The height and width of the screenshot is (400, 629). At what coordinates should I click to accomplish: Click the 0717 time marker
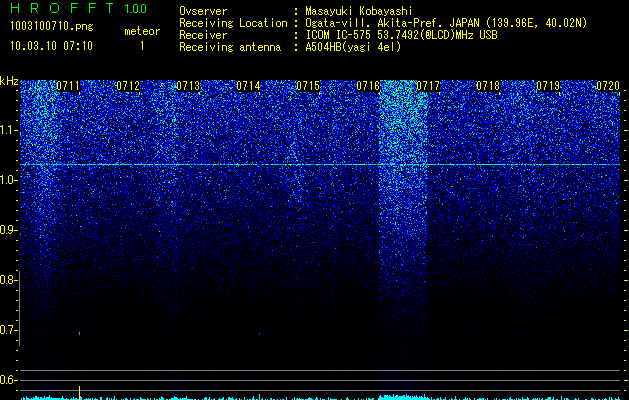[428, 86]
